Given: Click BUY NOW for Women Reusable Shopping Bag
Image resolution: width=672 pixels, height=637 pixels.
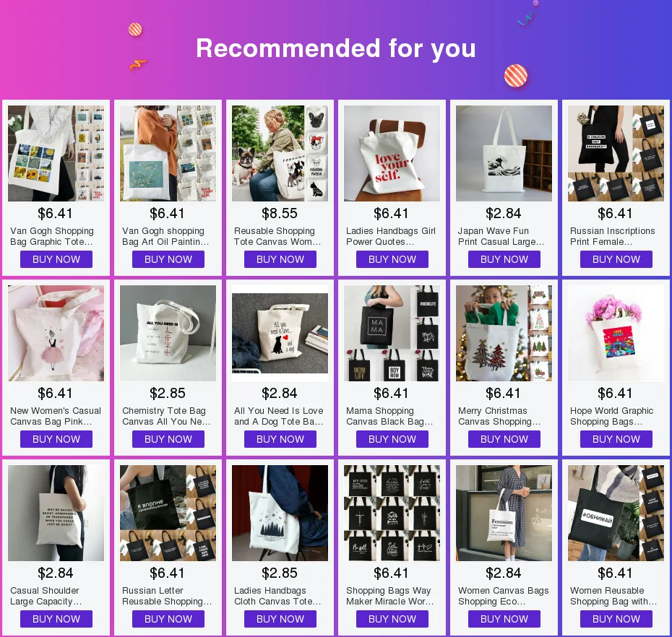Looking at the screenshot, I should [x=616, y=619].
